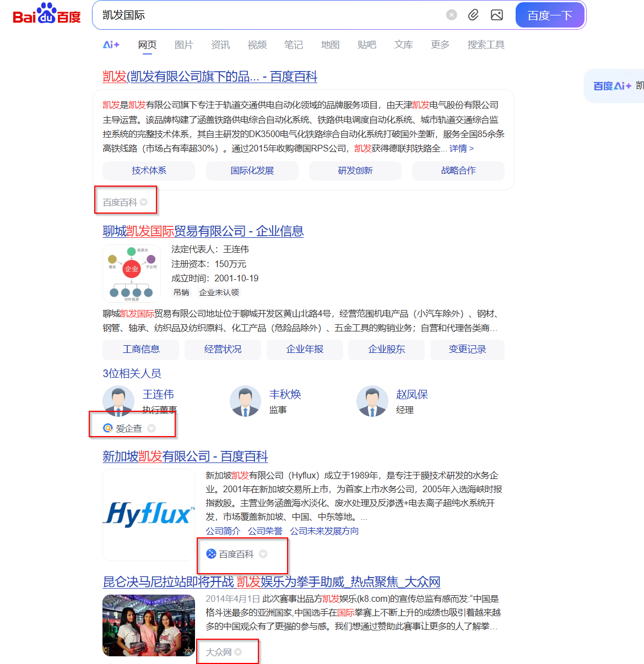Switch to the 资讯 tab
This screenshot has height=664, width=644.
[220, 45]
